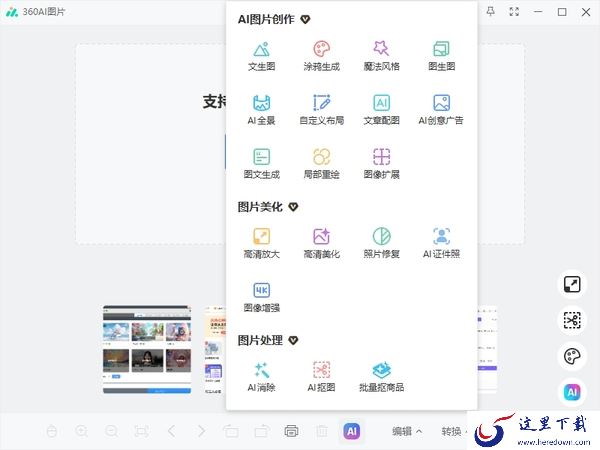The width and height of the screenshot is (600, 450).
Task: Click the rotate left icon
Action: 231,431
